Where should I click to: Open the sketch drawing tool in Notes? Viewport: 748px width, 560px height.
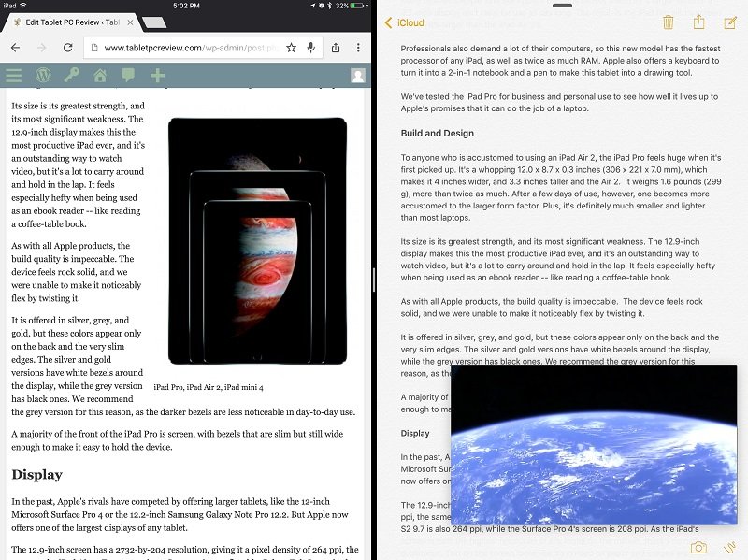pyautogui.click(x=729, y=548)
